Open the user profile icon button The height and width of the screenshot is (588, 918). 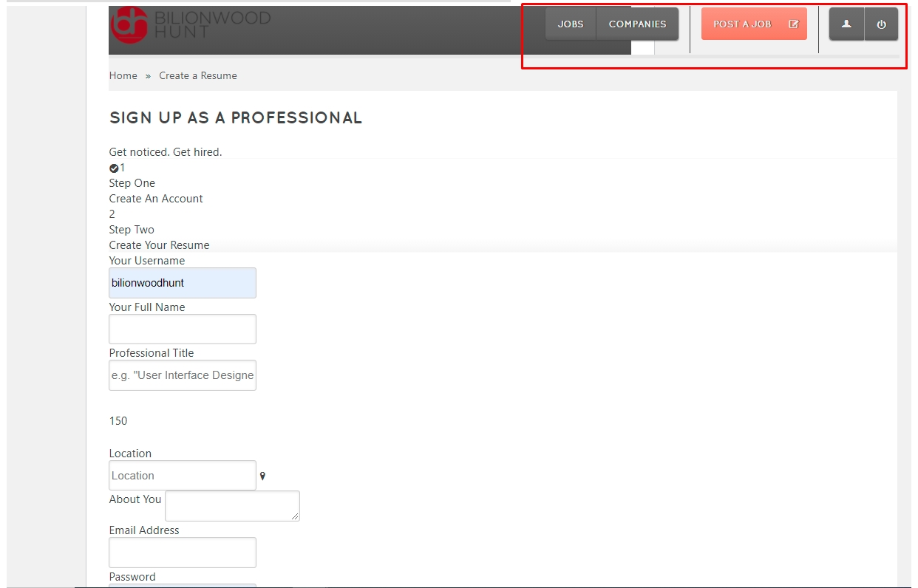coord(846,24)
